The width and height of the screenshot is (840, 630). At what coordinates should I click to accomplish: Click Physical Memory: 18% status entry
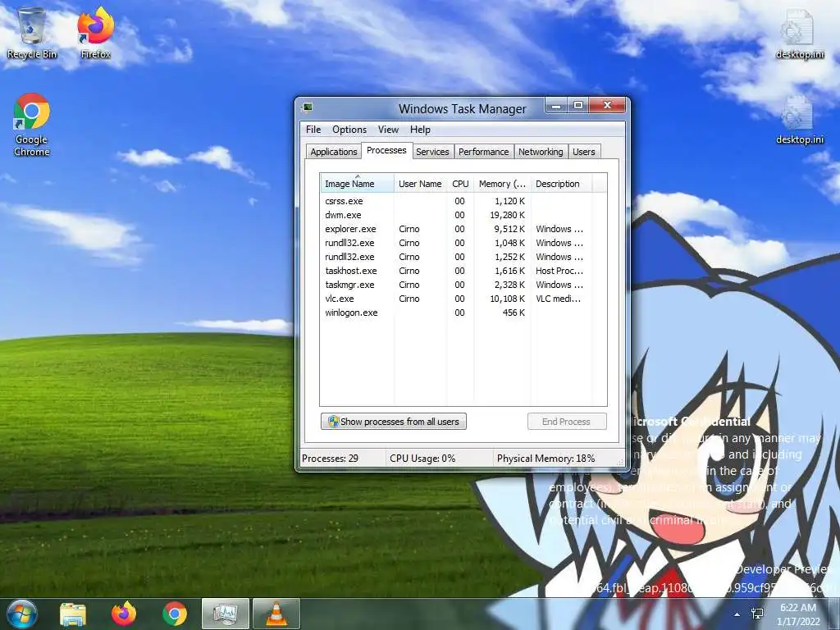click(546, 459)
